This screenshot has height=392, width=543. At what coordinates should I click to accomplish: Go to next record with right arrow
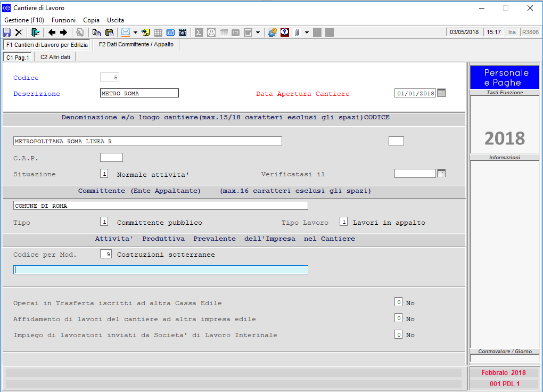tap(64, 32)
